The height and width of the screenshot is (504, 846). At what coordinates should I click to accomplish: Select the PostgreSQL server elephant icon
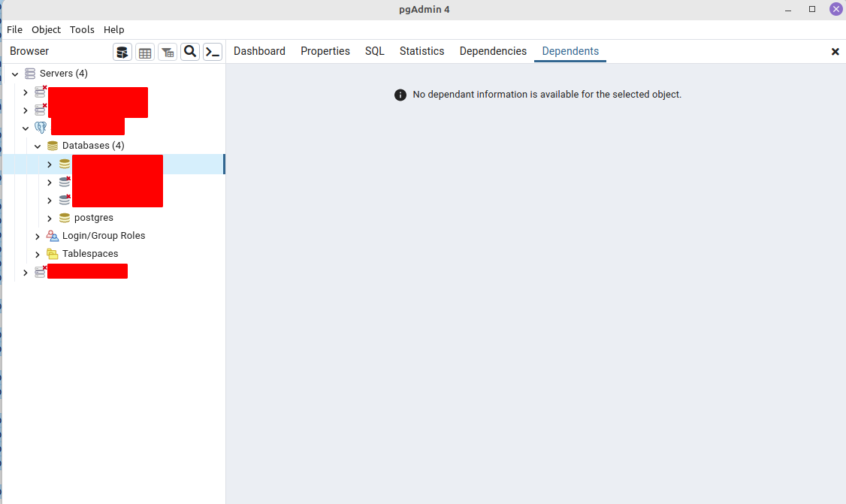tap(40, 128)
